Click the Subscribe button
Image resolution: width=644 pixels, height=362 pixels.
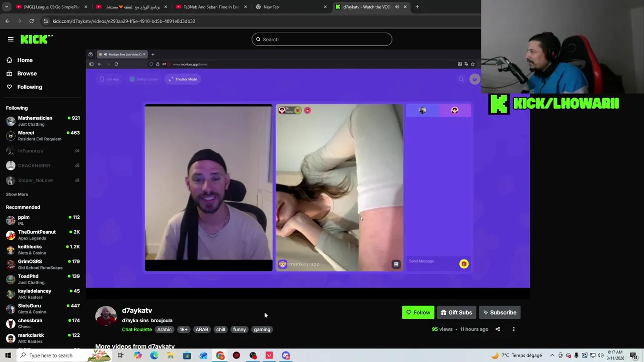(500, 313)
